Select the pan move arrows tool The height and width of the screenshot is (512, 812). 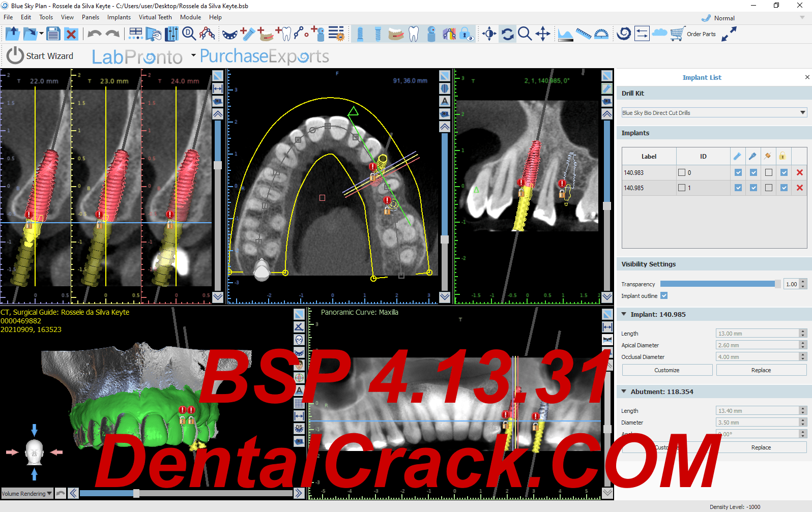tap(543, 34)
